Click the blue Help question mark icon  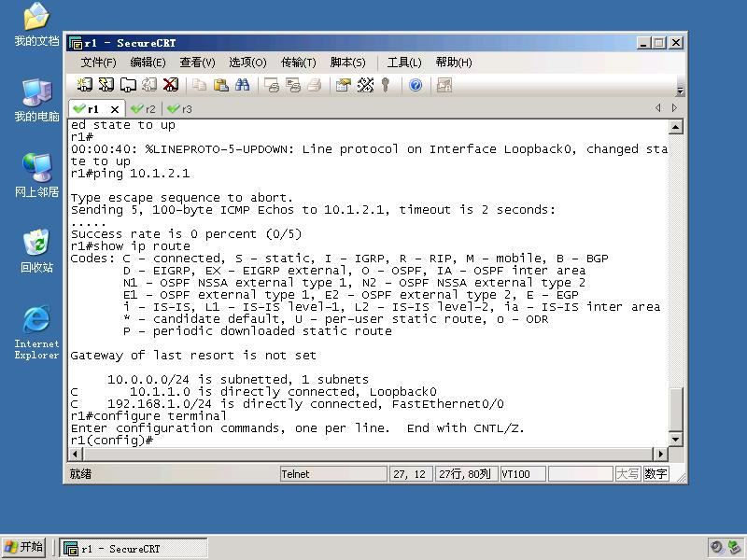[416, 85]
